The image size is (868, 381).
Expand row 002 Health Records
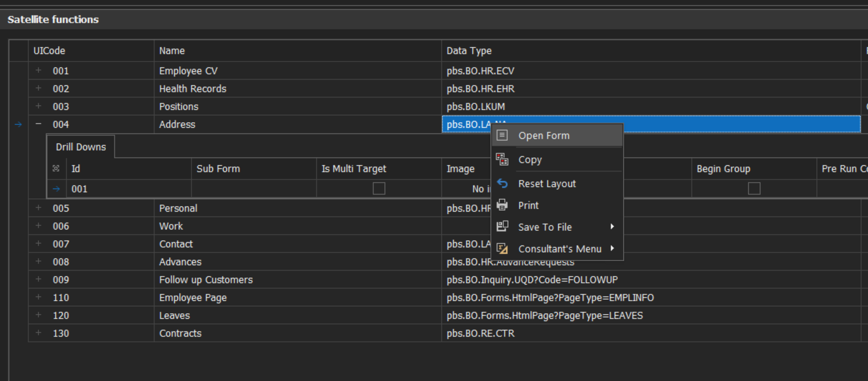point(38,89)
